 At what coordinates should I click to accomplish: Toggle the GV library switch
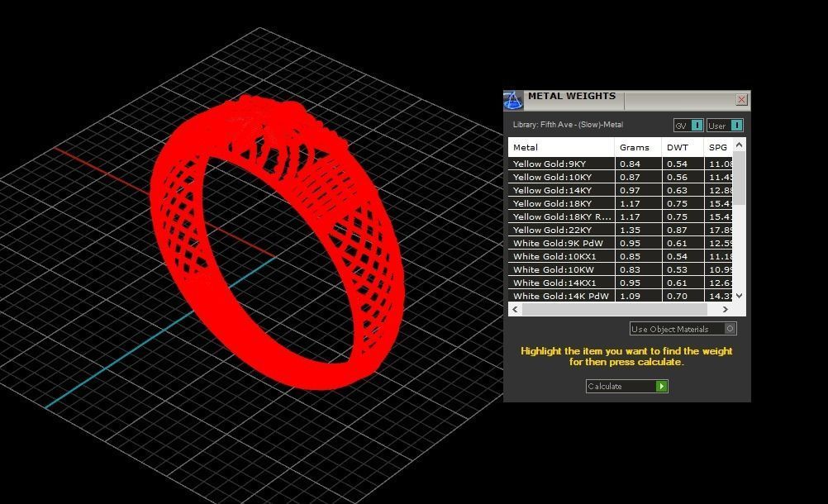[x=688, y=126]
